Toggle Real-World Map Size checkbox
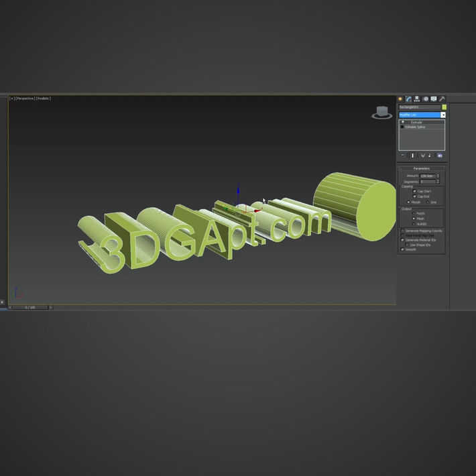Screen dimensions: 476x476 coord(402,235)
